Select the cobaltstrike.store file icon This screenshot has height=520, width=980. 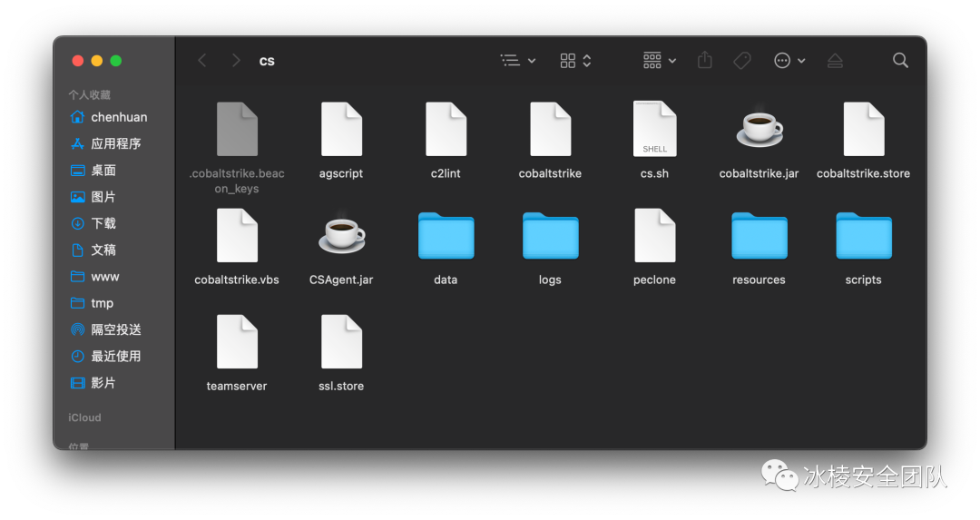coord(863,129)
